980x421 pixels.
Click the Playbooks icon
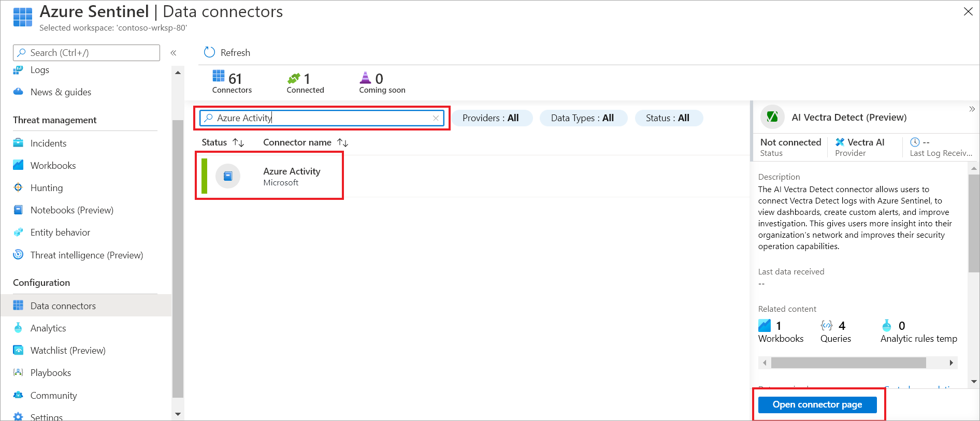(18, 372)
